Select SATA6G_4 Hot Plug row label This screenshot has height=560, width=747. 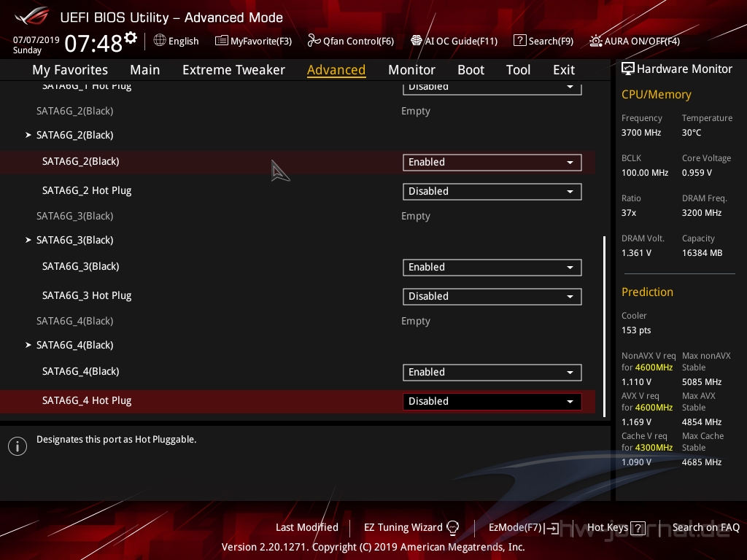click(x=87, y=401)
